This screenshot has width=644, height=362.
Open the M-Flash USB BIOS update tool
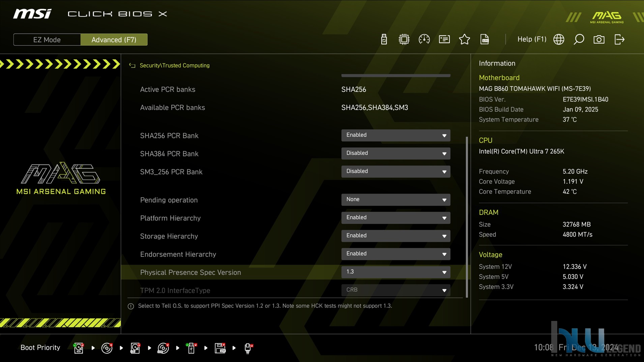click(x=384, y=39)
